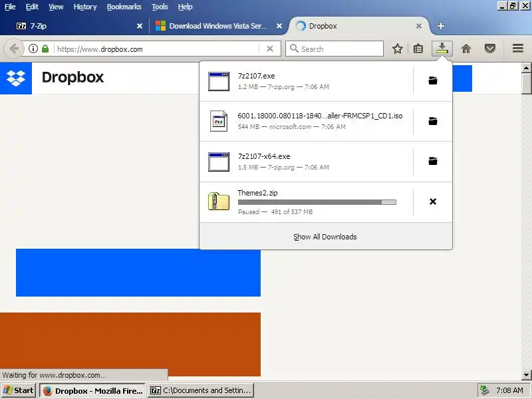Image resolution: width=532 pixels, height=399 pixels.
Task: Click the Dropbox logo icon
Action: 16,78
